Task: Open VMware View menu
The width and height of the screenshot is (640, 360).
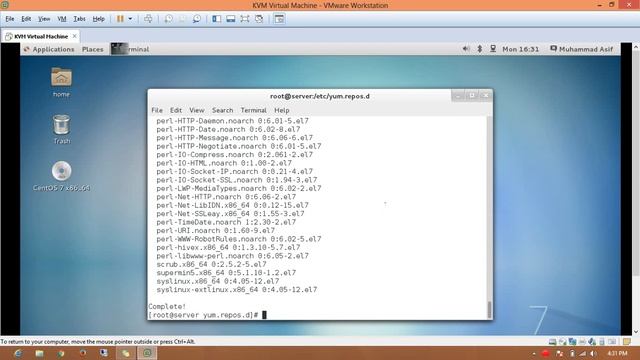Action: click(x=44, y=19)
